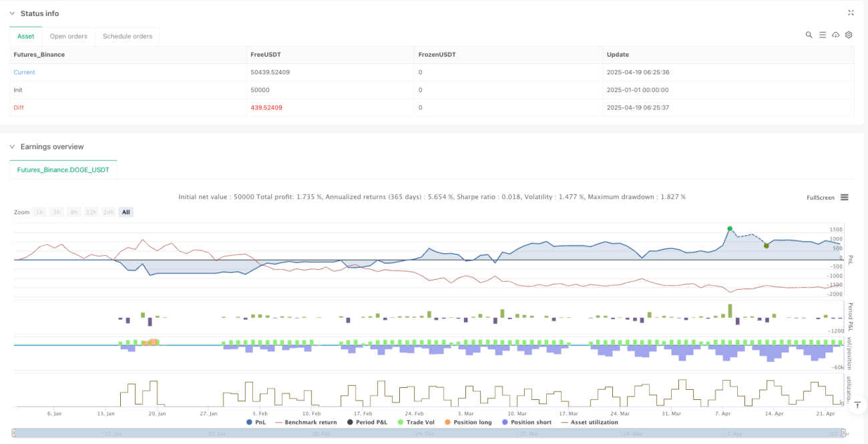
Task: Open the list view icon in Status info
Action: (822, 35)
